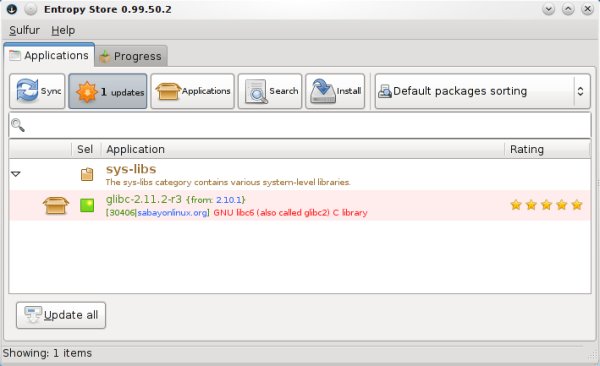The height and width of the screenshot is (366, 600).
Task: Open the Applications box toolbar button
Action: tap(192, 91)
